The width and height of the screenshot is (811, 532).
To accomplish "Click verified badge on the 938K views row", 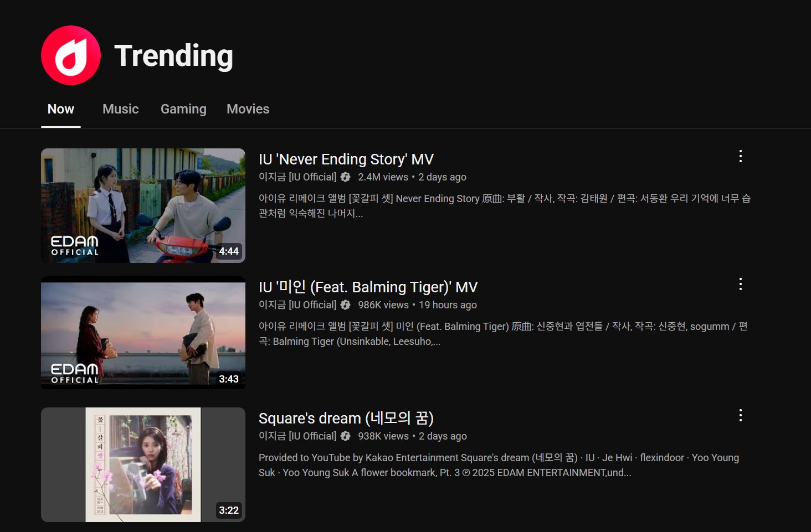I will (x=346, y=436).
